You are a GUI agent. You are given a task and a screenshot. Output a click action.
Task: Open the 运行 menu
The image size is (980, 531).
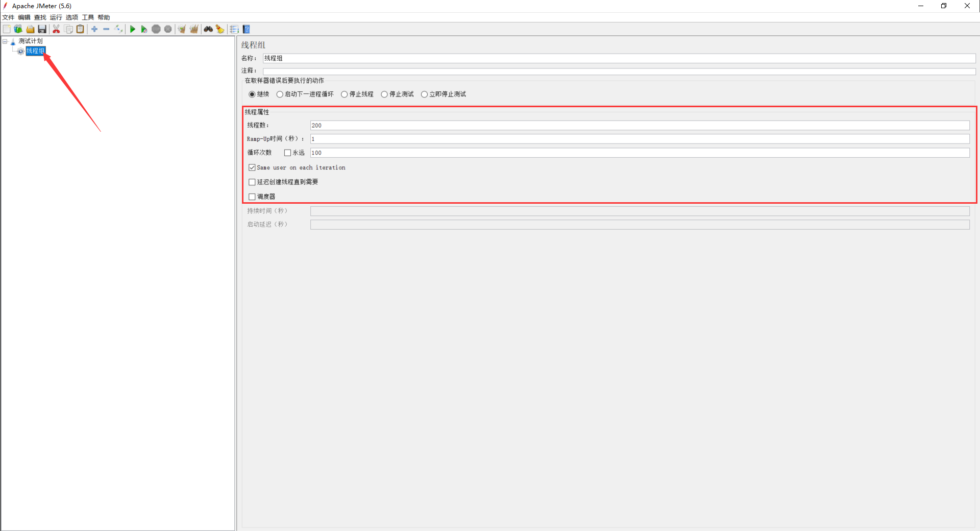click(x=56, y=17)
